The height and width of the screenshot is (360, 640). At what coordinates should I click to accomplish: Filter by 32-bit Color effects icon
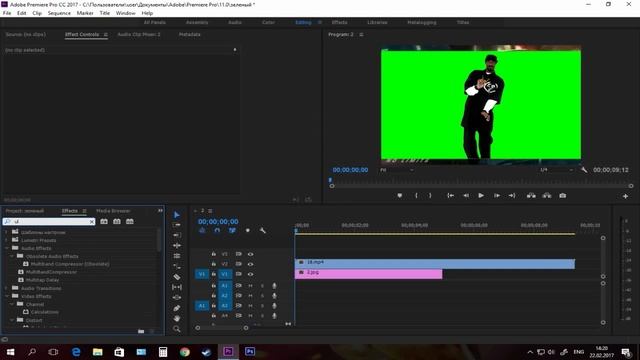(117, 221)
